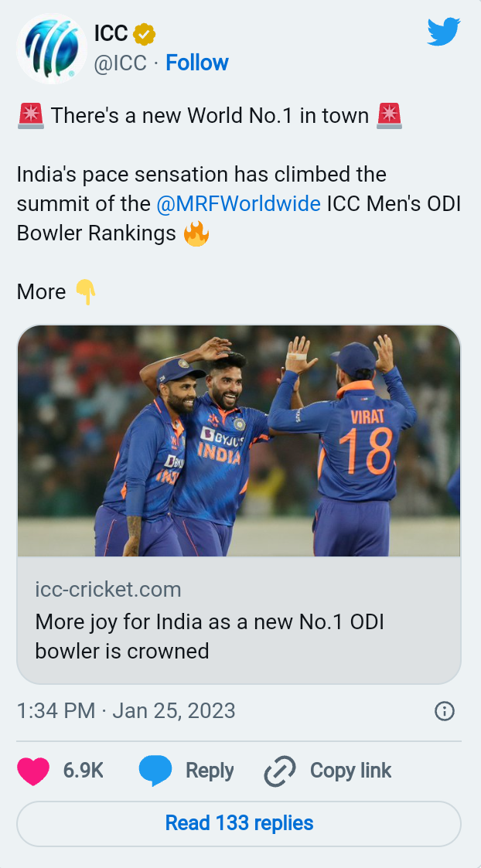Click the blue reply bubble icon
The image size is (481, 868).
155,771
